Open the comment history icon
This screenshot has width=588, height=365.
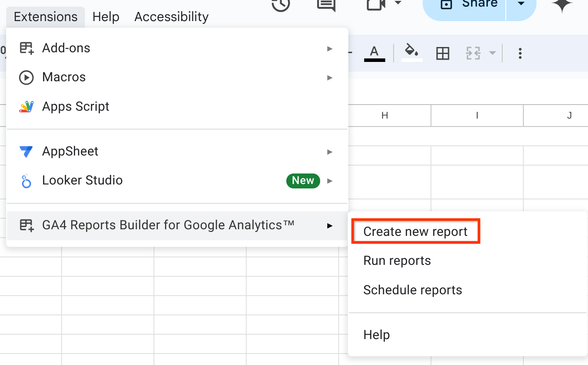(x=325, y=5)
